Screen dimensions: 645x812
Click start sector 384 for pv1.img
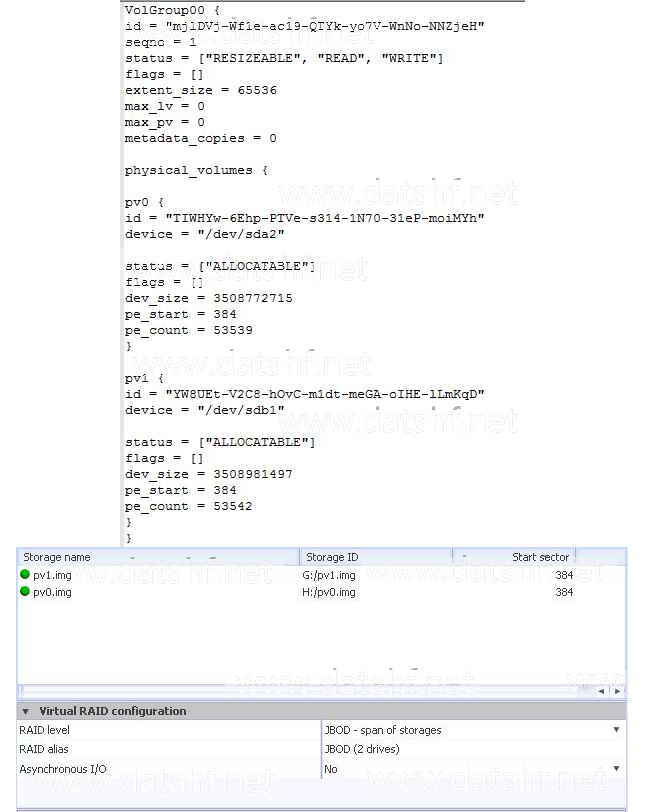tap(564, 575)
